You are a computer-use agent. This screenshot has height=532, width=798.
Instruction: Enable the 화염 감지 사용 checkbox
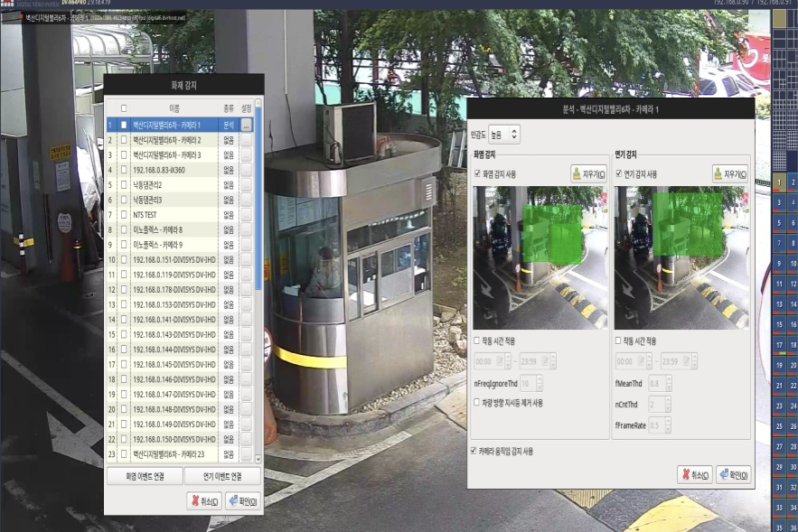tap(478, 174)
